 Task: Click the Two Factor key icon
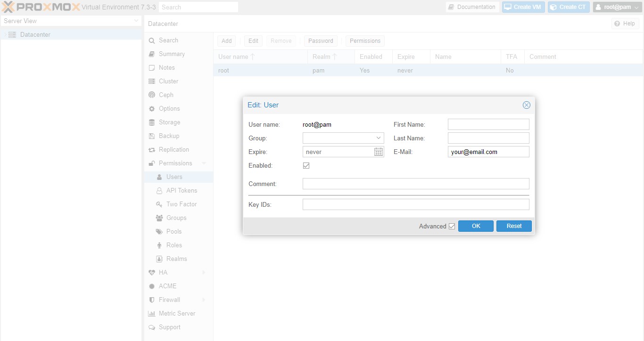pos(159,204)
